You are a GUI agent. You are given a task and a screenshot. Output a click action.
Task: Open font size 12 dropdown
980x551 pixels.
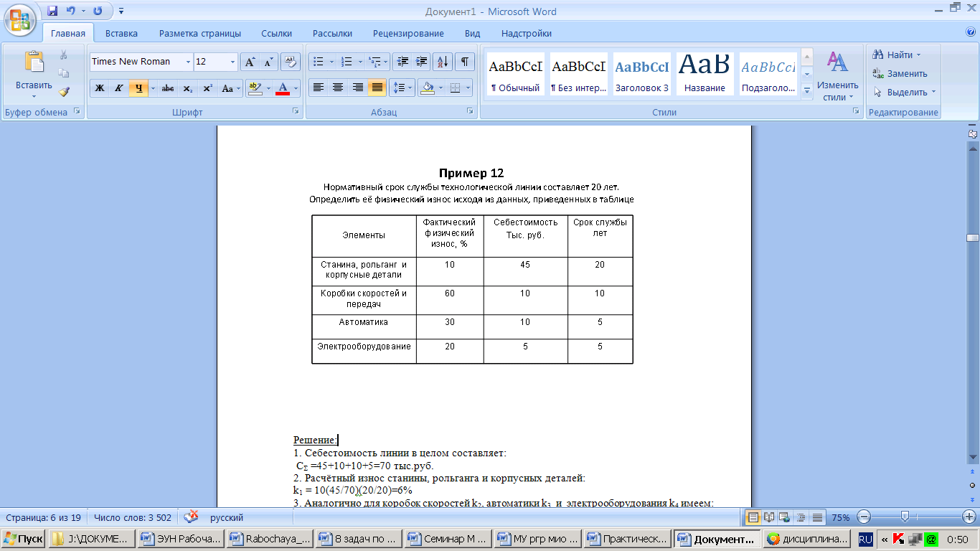click(233, 62)
